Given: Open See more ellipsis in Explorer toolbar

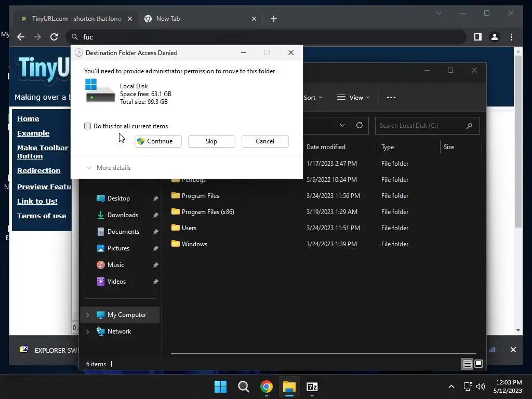Looking at the screenshot, I should (391, 98).
